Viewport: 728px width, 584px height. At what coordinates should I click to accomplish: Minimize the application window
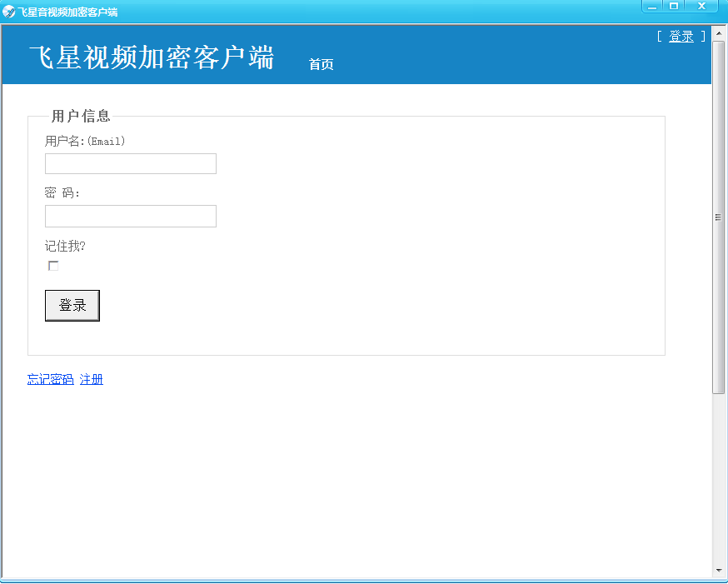652,7
